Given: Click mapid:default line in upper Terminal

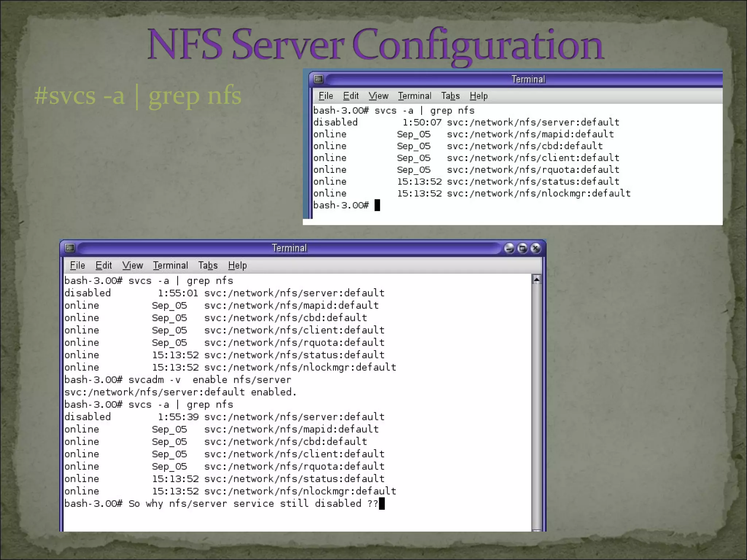Looking at the screenshot, I should click(x=464, y=134).
